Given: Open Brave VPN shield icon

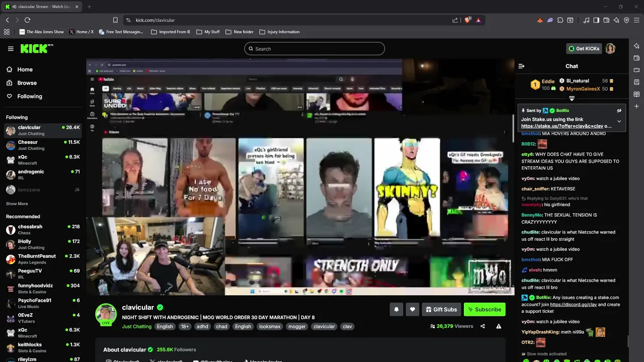Looking at the screenshot, I should pyautogui.click(x=626, y=20).
